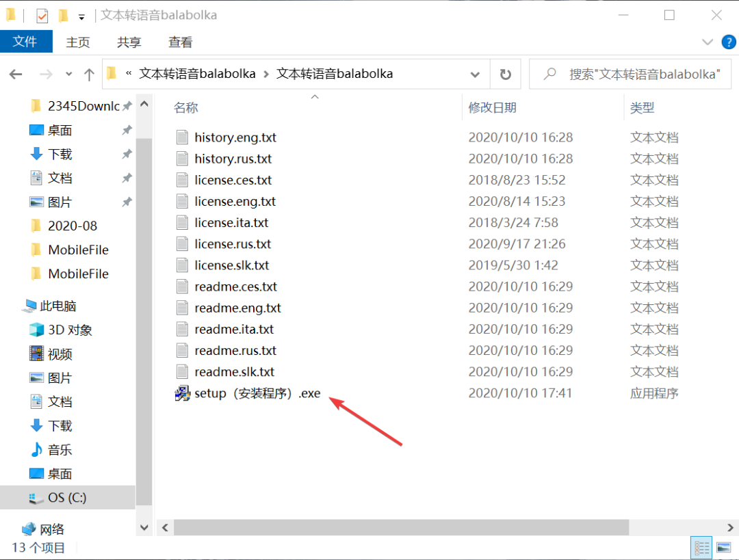
Task: Expand breadcrumb chevron between folder names
Action: (x=266, y=74)
